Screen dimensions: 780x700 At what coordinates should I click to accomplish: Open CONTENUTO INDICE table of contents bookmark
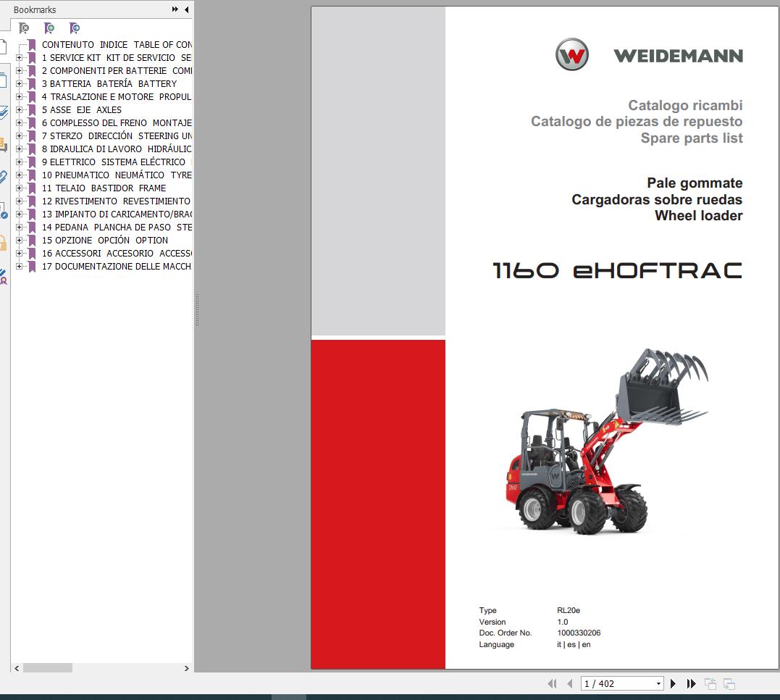tap(117, 45)
